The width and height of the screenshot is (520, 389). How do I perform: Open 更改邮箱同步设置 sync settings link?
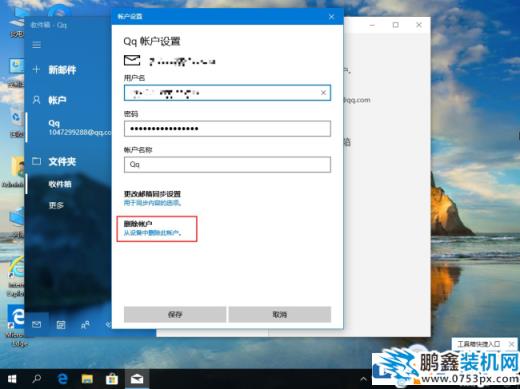pos(152,198)
